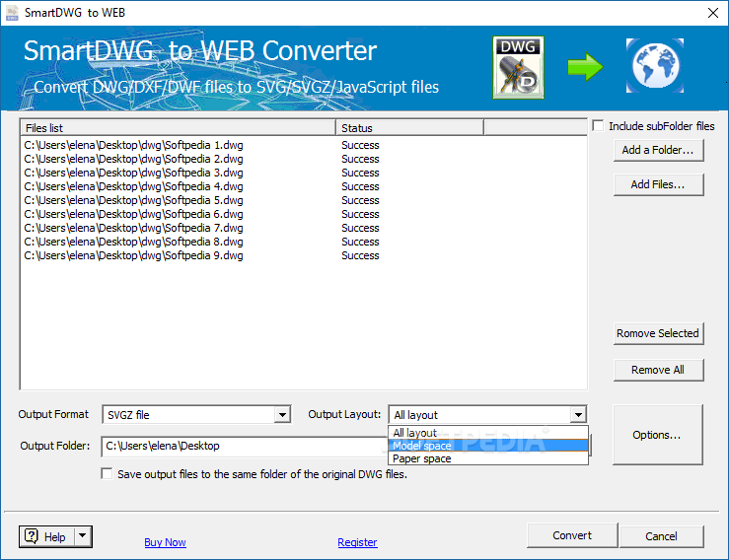The width and height of the screenshot is (729, 560).
Task: Select Model space layout option
Action: click(488, 446)
